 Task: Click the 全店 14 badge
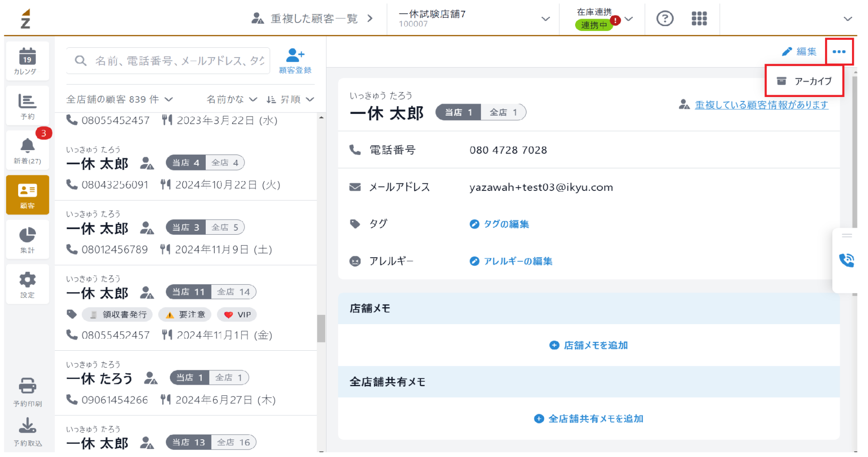(x=234, y=292)
